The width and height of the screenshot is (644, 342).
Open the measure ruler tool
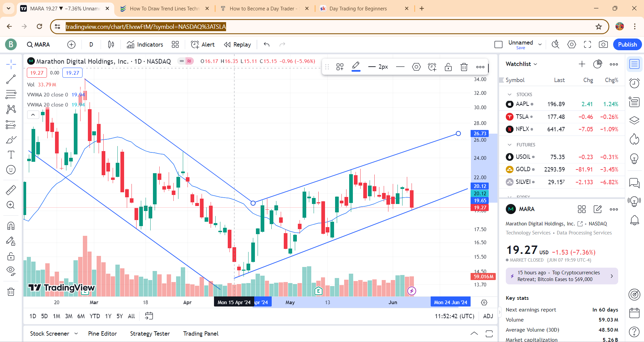pos(11,190)
